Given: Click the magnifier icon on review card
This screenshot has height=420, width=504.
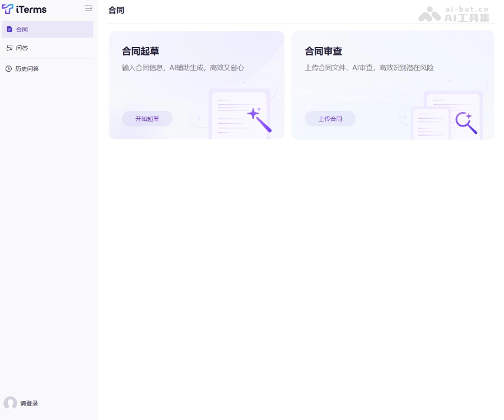Looking at the screenshot, I should 466,123.
